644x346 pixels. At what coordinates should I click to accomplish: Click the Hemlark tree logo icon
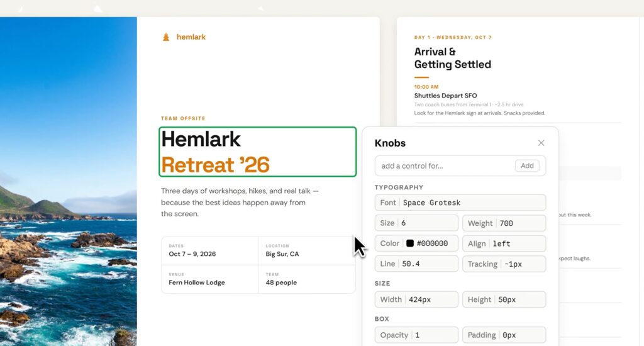[x=166, y=37]
